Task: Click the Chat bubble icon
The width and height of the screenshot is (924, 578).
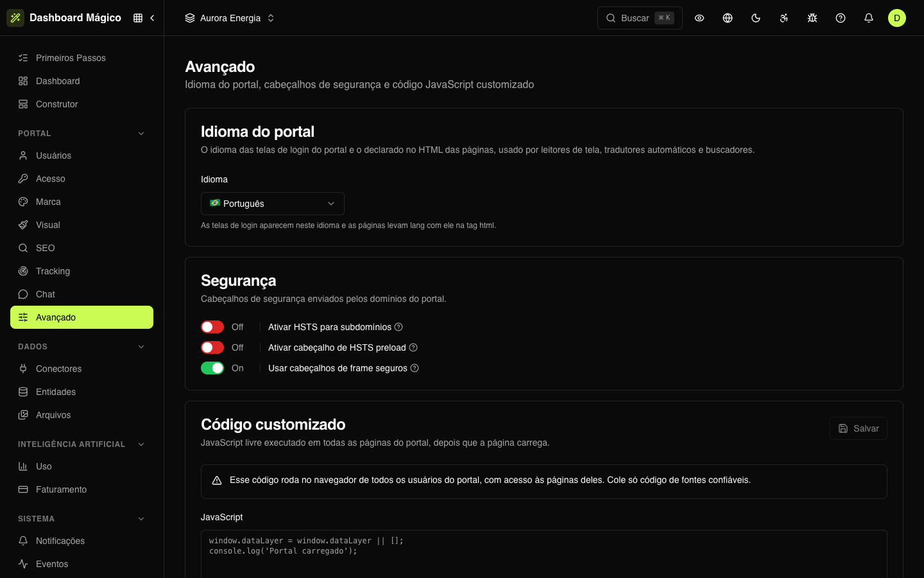Action: tap(23, 294)
